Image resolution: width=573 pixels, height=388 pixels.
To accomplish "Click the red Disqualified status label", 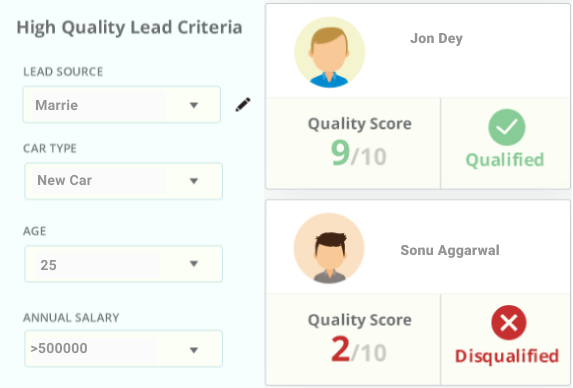I will point(507,356).
